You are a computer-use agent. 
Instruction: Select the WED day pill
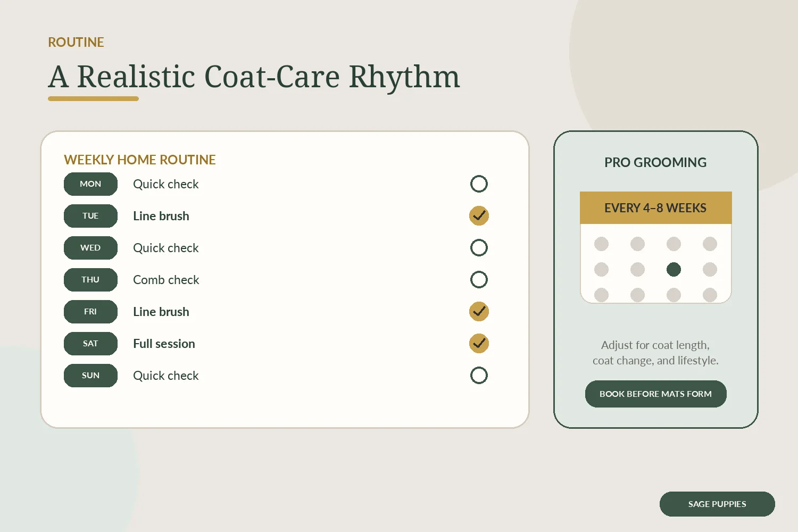[x=90, y=248]
